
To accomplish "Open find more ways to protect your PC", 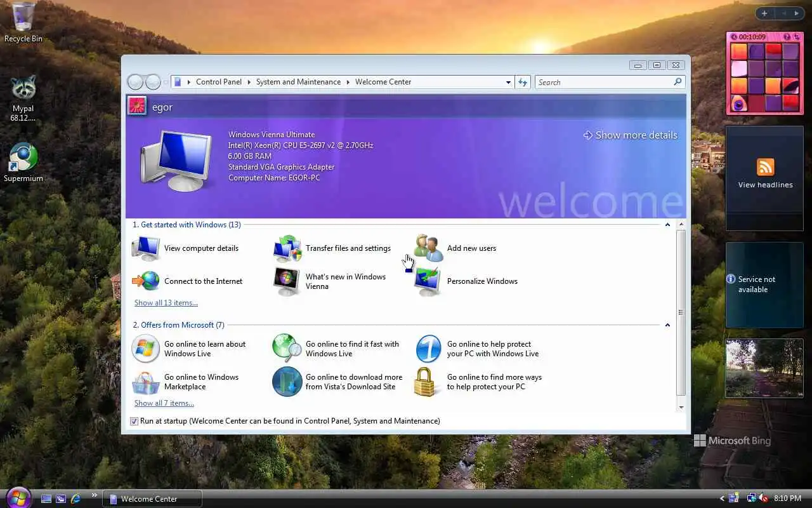I will coord(478,382).
